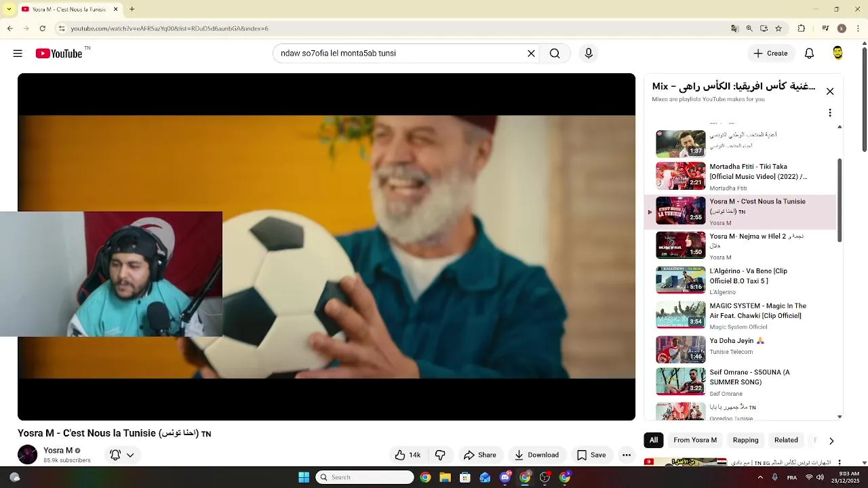Image resolution: width=868 pixels, height=488 pixels.
Task: Play Seif Omrane - S5OUNA playlist item
Action: pyautogui.click(x=741, y=384)
